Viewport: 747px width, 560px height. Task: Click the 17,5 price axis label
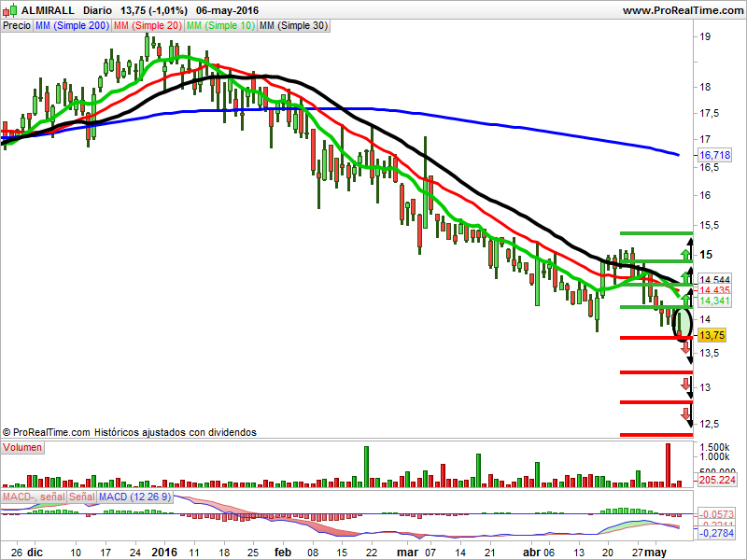coord(709,113)
